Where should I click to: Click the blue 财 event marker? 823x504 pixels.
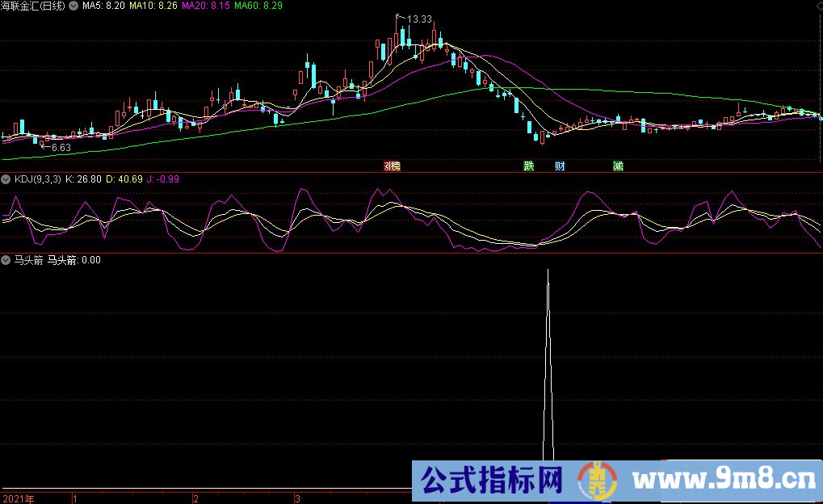point(560,166)
